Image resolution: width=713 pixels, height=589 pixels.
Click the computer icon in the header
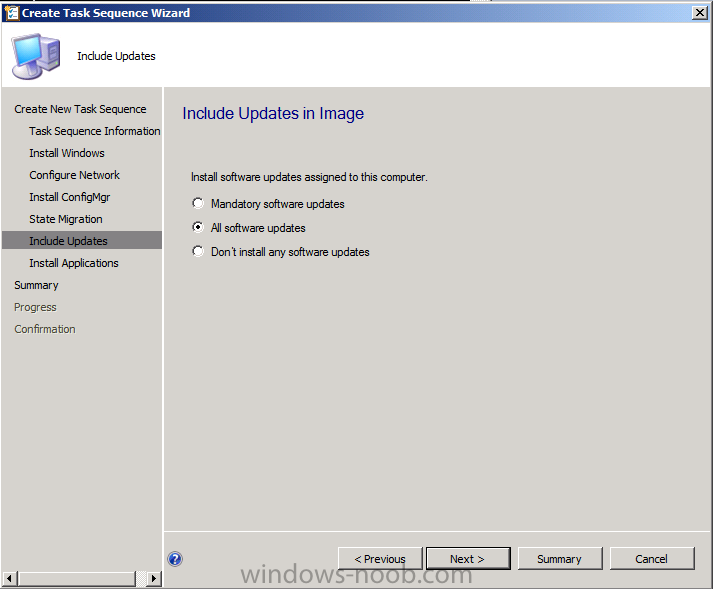tap(36, 56)
